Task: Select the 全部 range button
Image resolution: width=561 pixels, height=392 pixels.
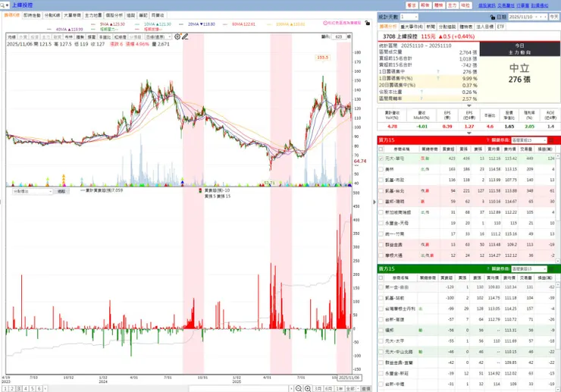Action: click(x=350, y=388)
